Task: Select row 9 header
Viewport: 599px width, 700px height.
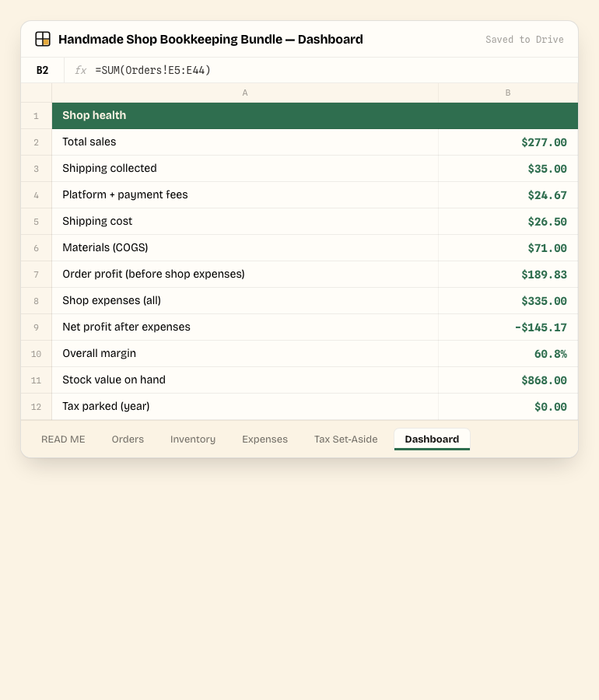Action: pos(36,327)
